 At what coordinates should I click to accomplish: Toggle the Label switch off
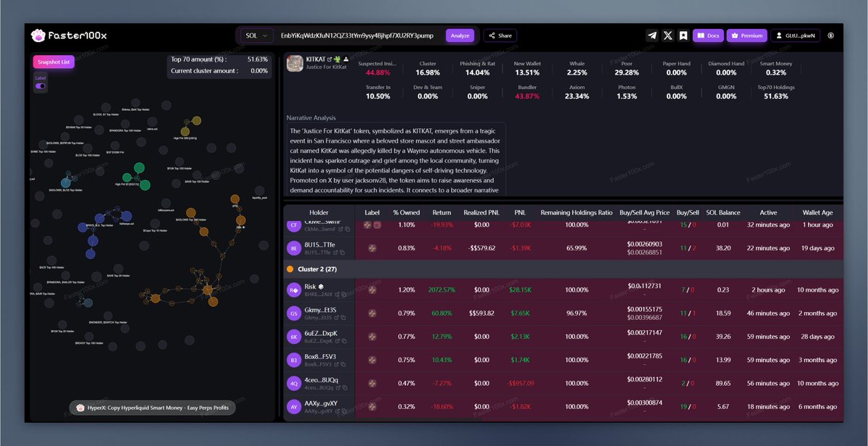tap(41, 86)
